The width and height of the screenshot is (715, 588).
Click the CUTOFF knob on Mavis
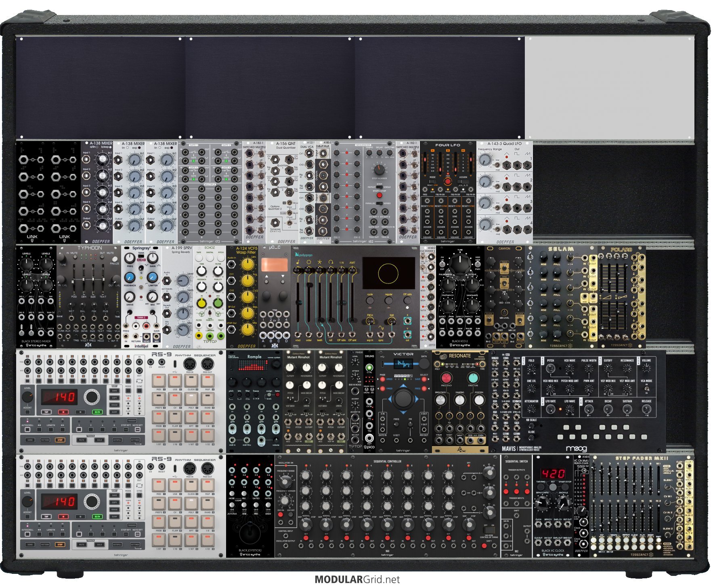point(608,368)
